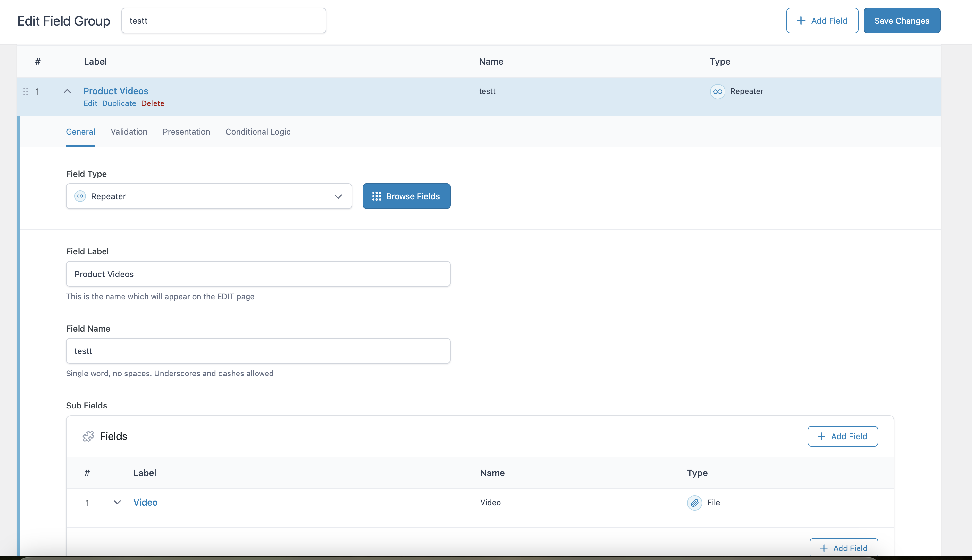Viewport: 972px width, 560px height.
Task: Focus the Field Name input
Action: click(x=258, y=351)
